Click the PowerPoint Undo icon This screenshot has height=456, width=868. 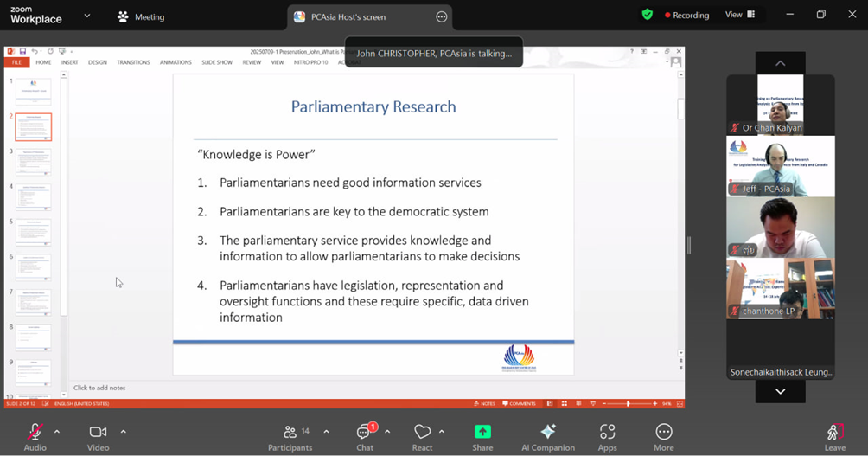35,52
